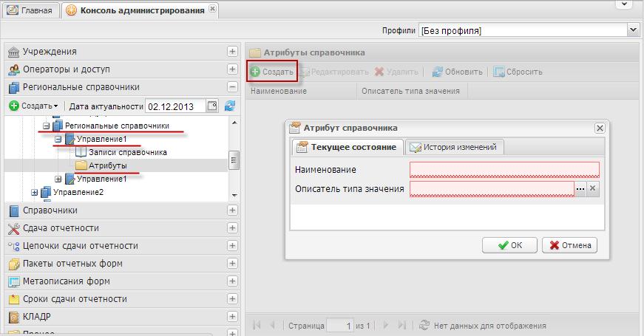Collapse the Региональные справочники panel section
Viewport: 644px width, 336px height.
tap(232, 87)
